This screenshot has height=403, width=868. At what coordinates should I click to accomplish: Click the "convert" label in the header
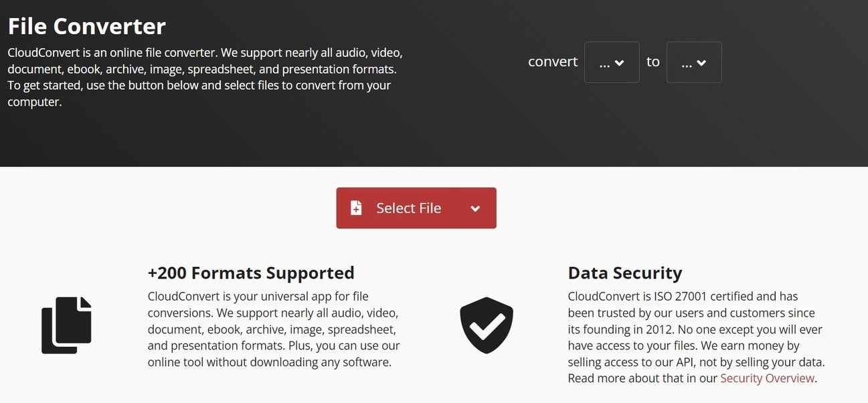[553, 62]
